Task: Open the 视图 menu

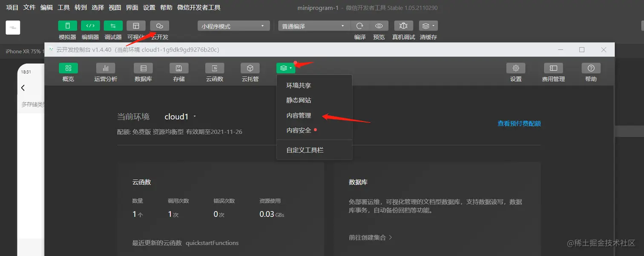Action: 115,8
